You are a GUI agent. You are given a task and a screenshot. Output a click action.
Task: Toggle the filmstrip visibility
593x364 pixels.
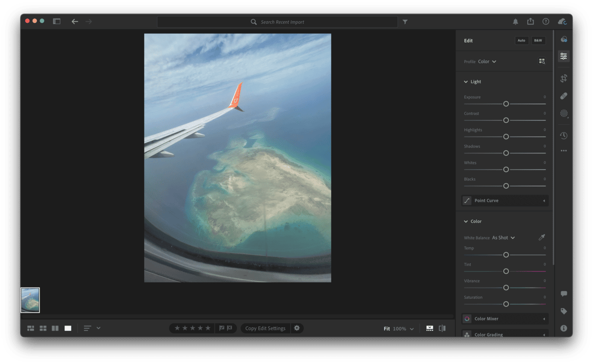(430, 328)
